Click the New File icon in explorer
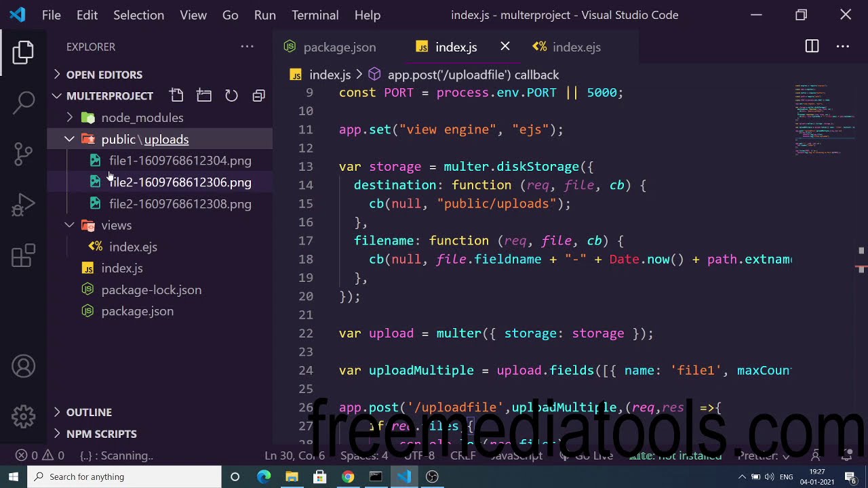The height and width of the screenshot is (488, 868). point(176,96)
